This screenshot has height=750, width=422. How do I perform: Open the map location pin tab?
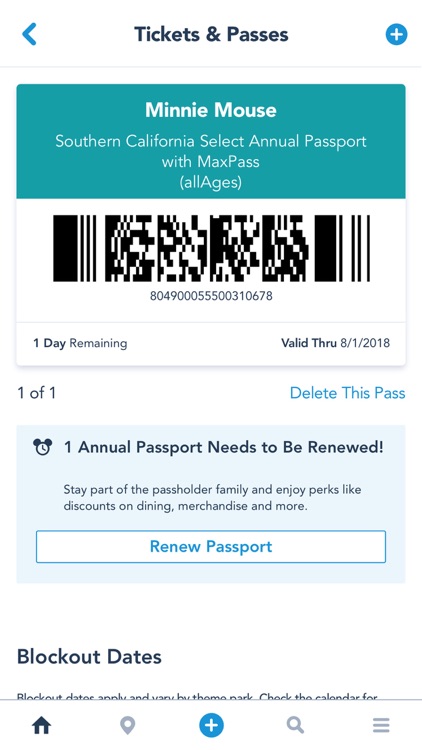(x=127, y=726)
